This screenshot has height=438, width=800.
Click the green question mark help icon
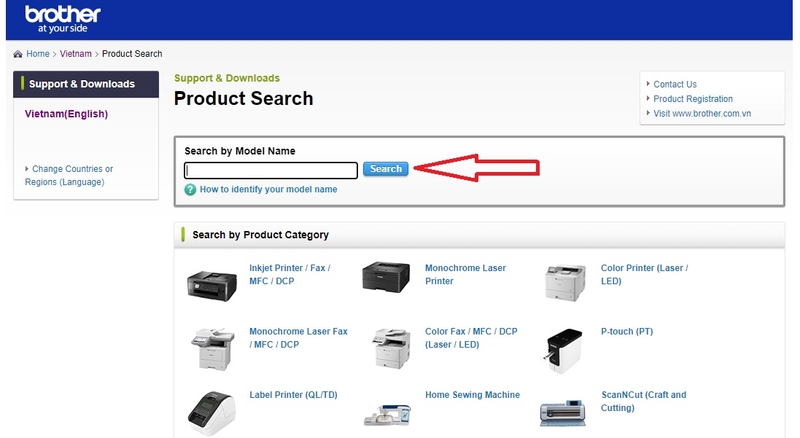click(190, 189)
